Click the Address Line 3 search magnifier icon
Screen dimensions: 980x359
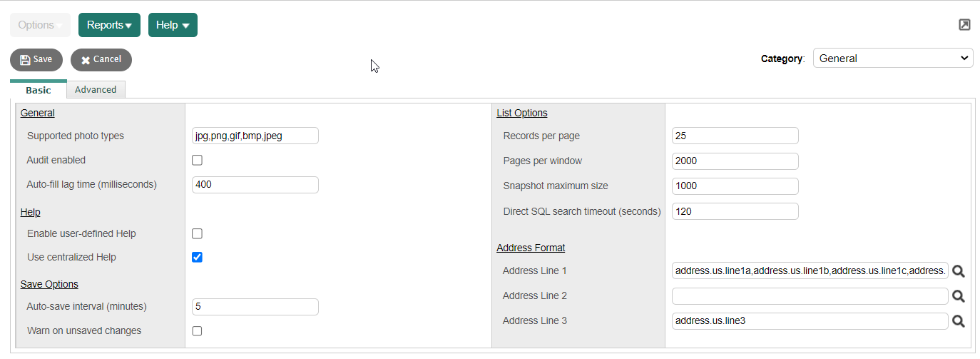959,321
